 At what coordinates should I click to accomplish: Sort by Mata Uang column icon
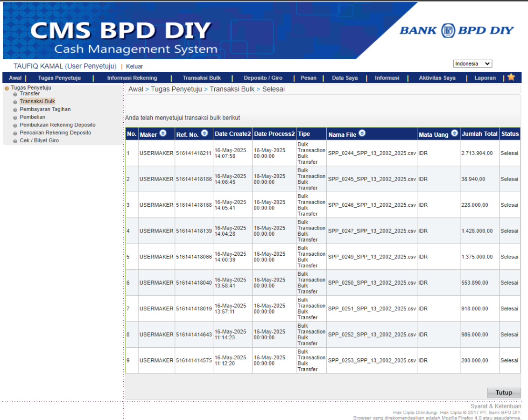454,133
